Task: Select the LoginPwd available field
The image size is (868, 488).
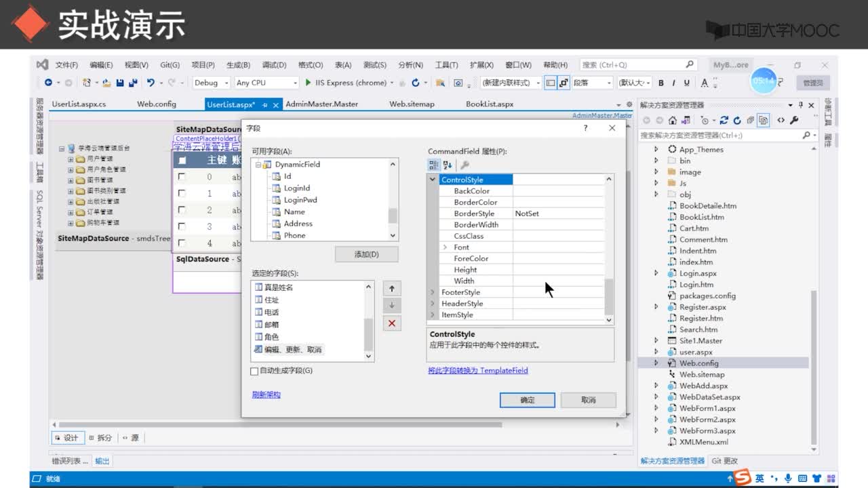Action: [300, 200]
